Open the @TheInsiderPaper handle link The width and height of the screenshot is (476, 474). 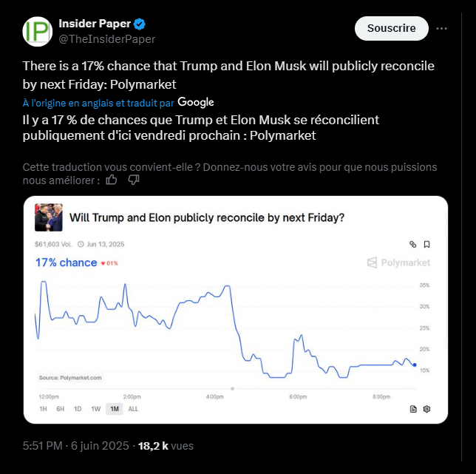pyautogui.click(x=106, y=38)
